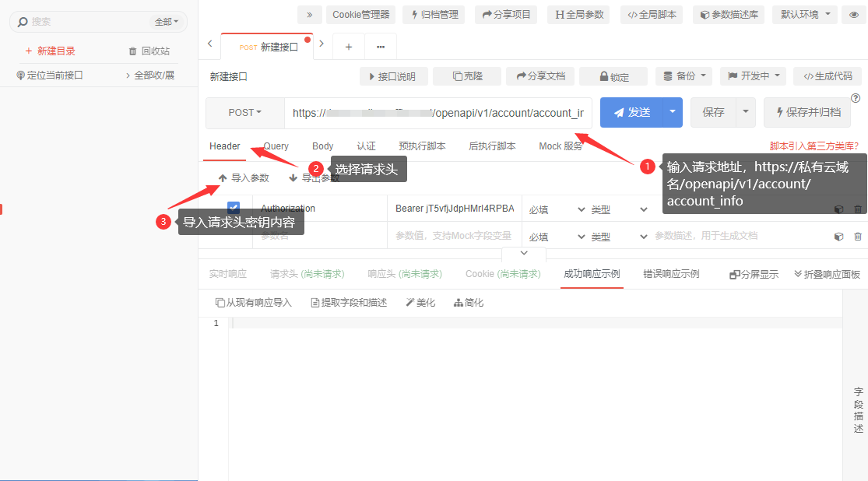Uncheck the Authorization header checkbox
The height and width of the screenshot is (481, 868).
tap(234, 208)
